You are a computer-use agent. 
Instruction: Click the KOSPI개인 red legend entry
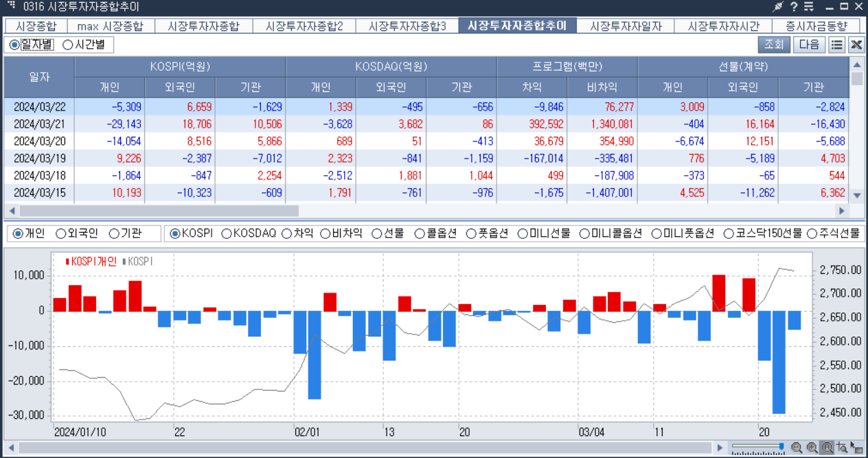pos(91,262)
